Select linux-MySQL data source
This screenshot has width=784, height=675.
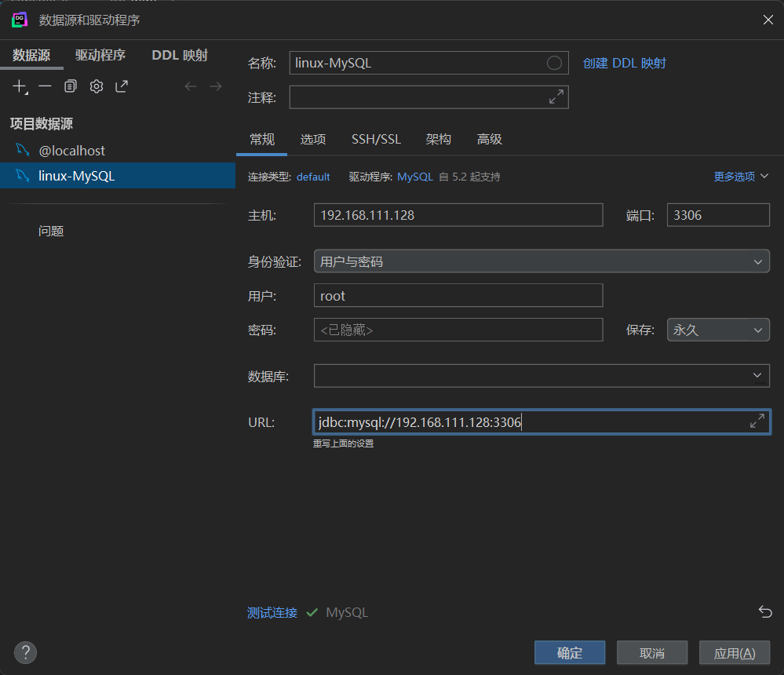[118, 176]
